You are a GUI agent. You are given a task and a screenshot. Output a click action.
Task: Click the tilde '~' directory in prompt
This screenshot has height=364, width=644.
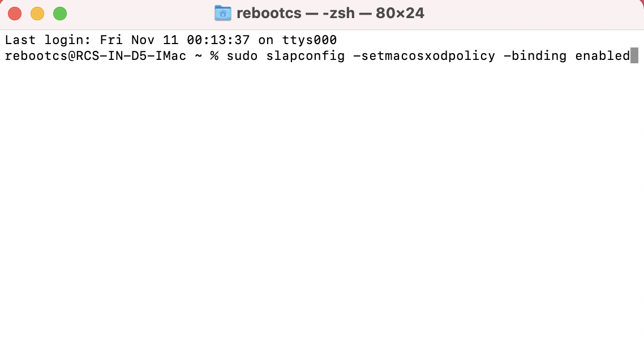pos(199,56)
